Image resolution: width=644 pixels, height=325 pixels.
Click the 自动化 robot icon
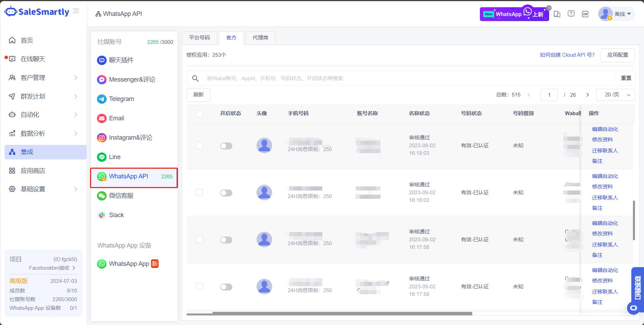point(12,115)
